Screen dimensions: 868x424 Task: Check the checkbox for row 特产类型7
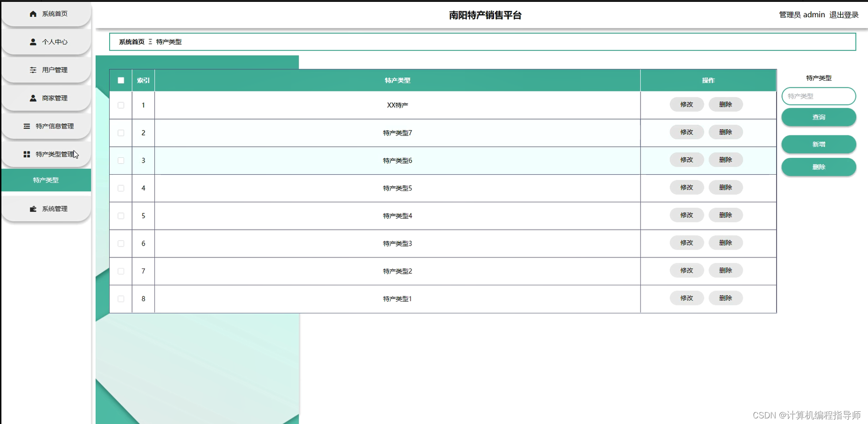121,133
